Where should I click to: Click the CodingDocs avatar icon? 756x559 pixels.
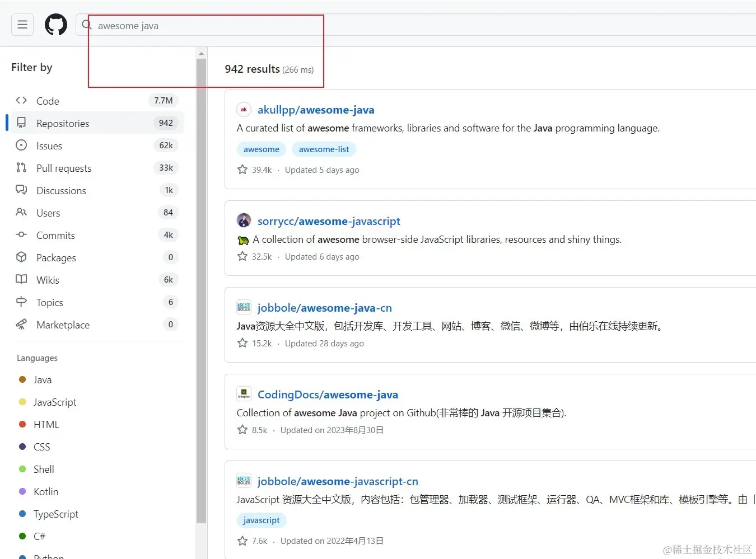(244, 394)
